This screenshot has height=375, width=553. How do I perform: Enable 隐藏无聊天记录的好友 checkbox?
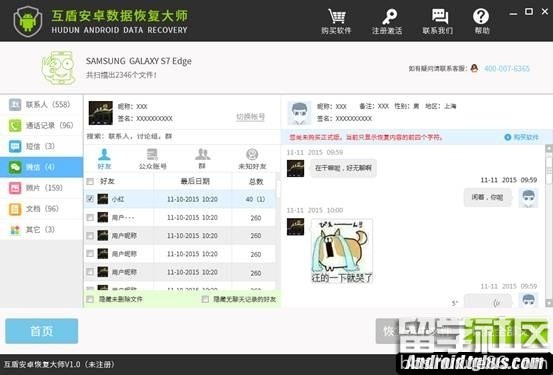pos(205,299)
